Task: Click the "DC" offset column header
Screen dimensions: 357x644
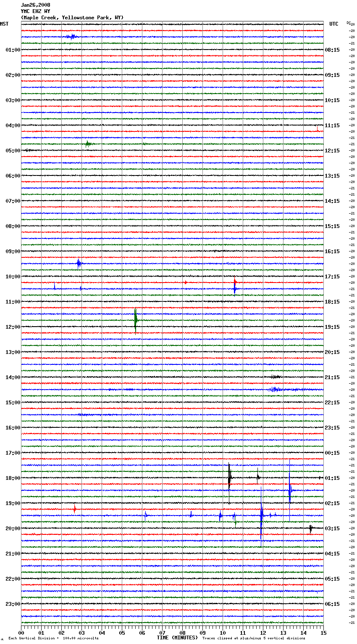Action: point(349,23)
